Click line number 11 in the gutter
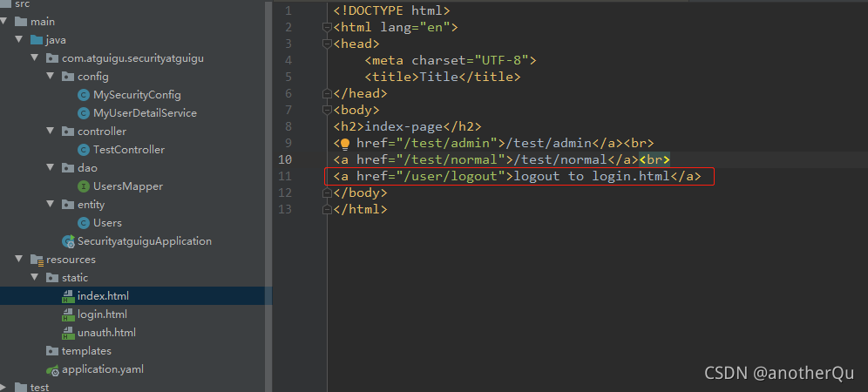The height and width of the screenshot is (392, 868). [286, 177]
